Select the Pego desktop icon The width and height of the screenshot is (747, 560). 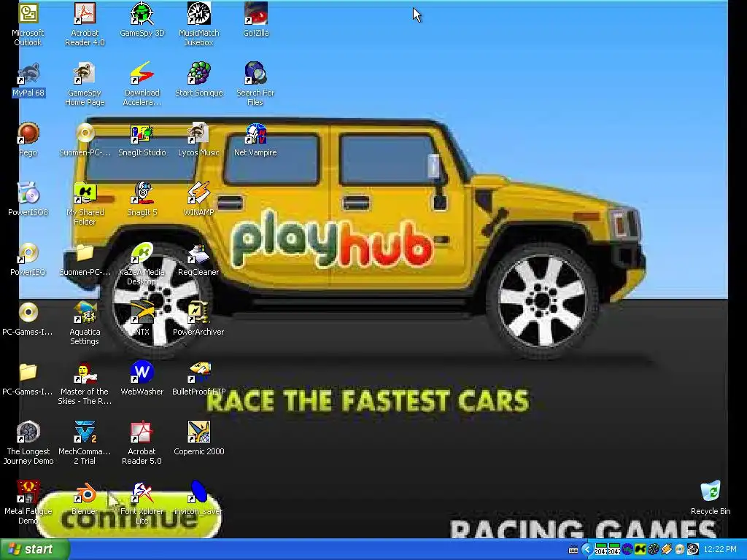pos(28,139)
